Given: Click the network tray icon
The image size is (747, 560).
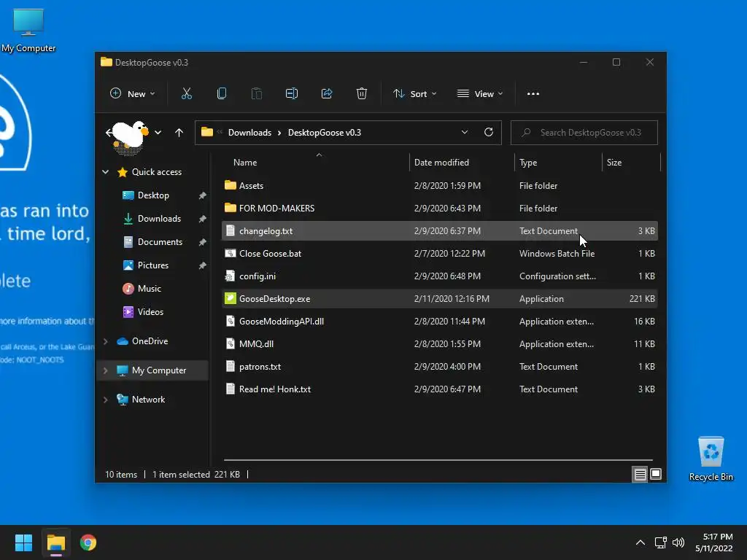Looking at the screenshot, I should tap(660, 542).
